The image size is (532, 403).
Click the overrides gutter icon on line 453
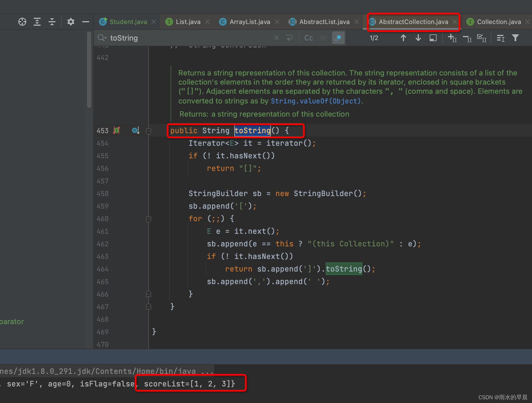pos(117,130)
